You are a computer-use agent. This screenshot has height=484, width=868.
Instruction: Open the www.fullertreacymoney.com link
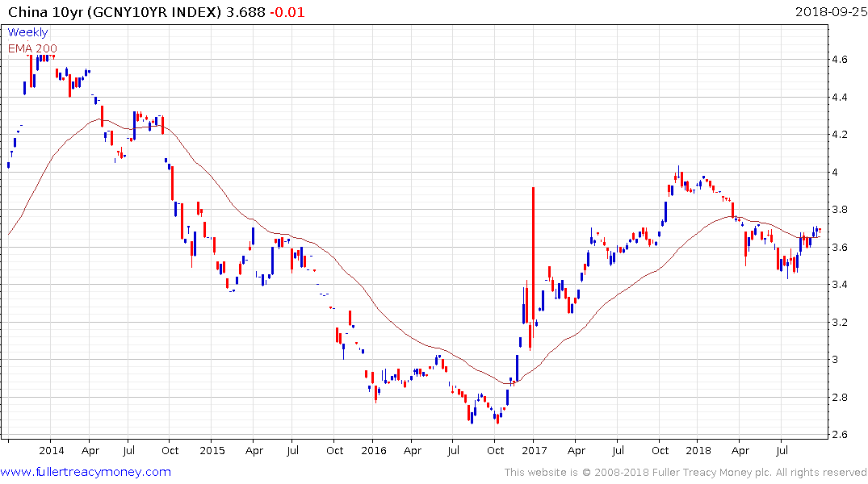[86, 472]
